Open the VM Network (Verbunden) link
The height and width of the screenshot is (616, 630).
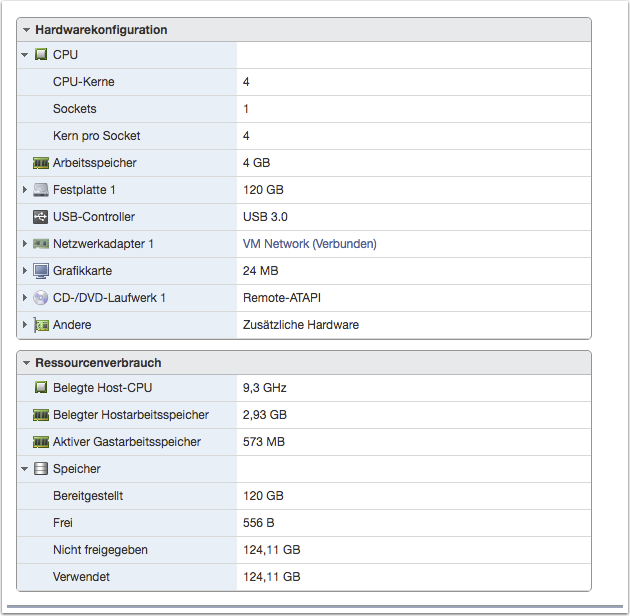point(309,244)
